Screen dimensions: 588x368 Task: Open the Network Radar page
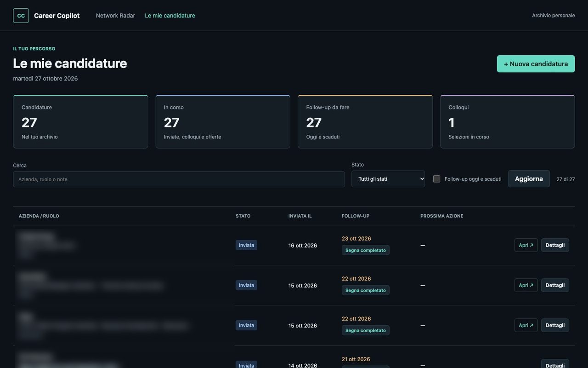coord(115,16)
